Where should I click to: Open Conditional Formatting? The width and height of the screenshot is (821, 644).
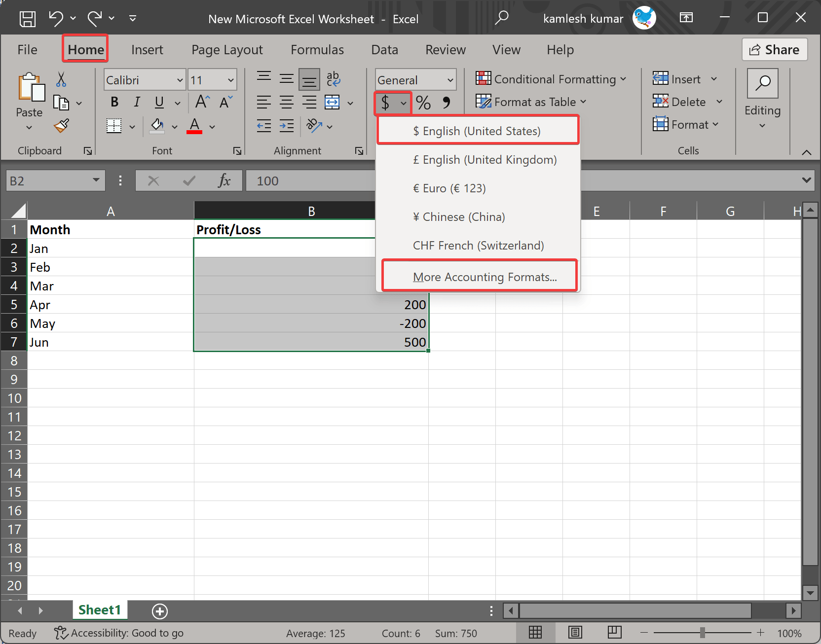click(551, 79)
